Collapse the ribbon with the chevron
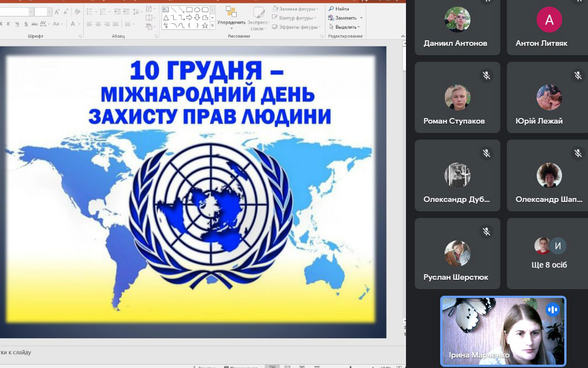Viewport: 588px width, 368px height. pos(403,36)
